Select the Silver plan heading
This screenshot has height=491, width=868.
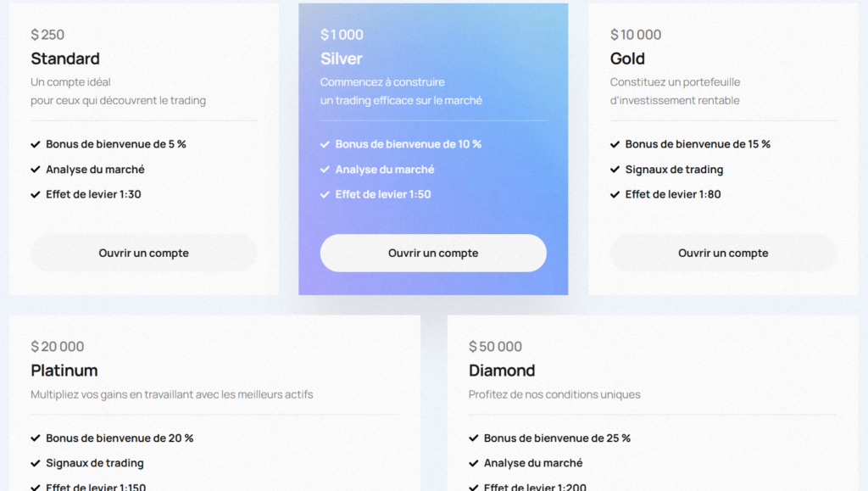pyautogui.click(x=342, y=59)
